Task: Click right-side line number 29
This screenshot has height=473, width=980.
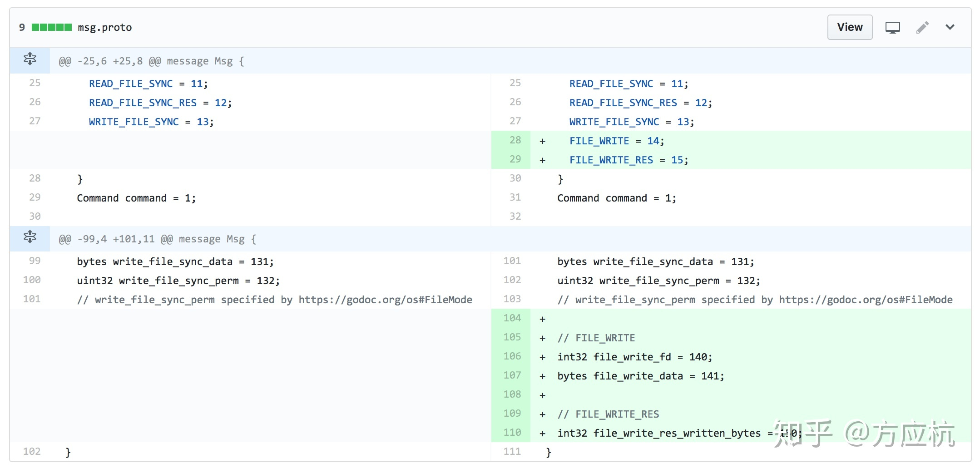Action: pos(515,159)
